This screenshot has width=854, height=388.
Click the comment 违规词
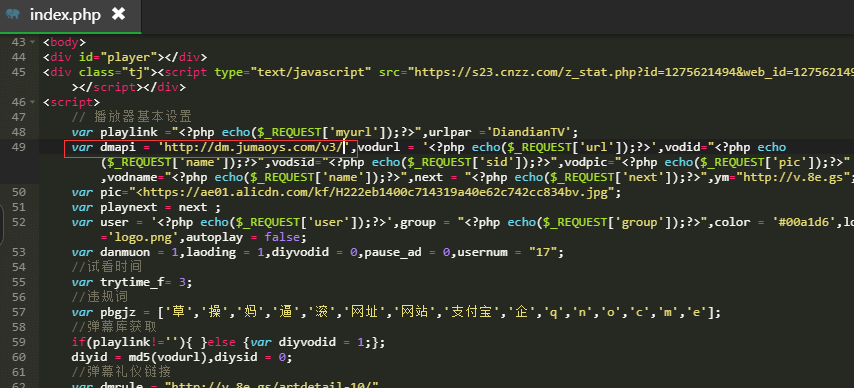[101, 297]
